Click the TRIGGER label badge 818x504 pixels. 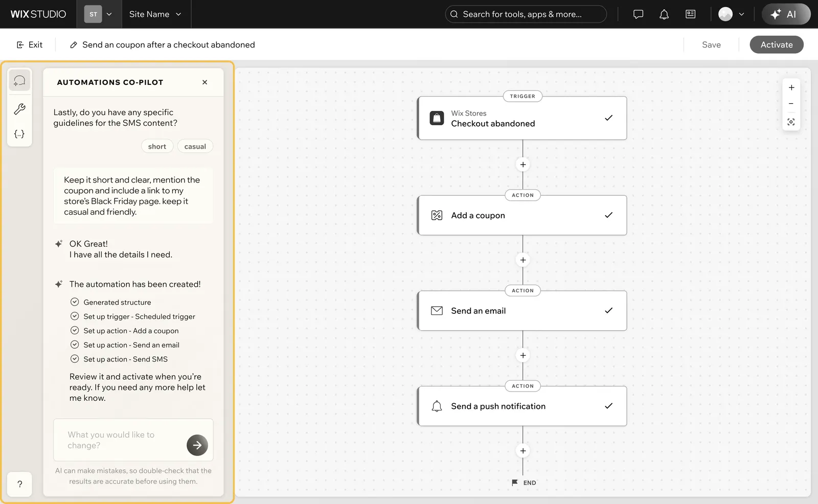click(x=522, y=96)
